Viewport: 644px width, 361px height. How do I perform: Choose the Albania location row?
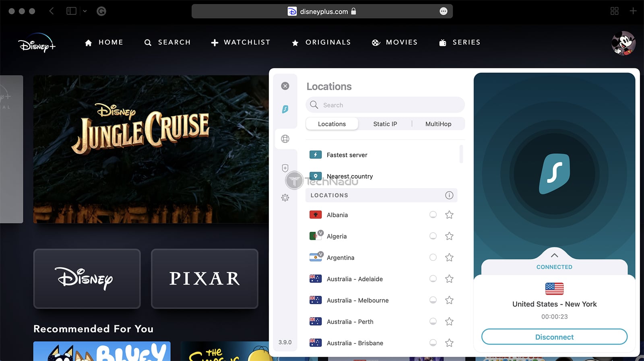coord(382,215)
